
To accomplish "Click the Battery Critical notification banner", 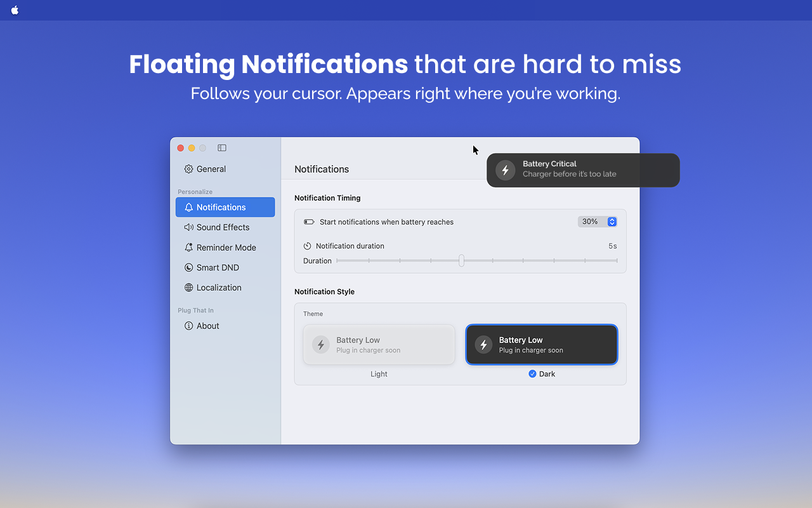I will click(582, 170).
